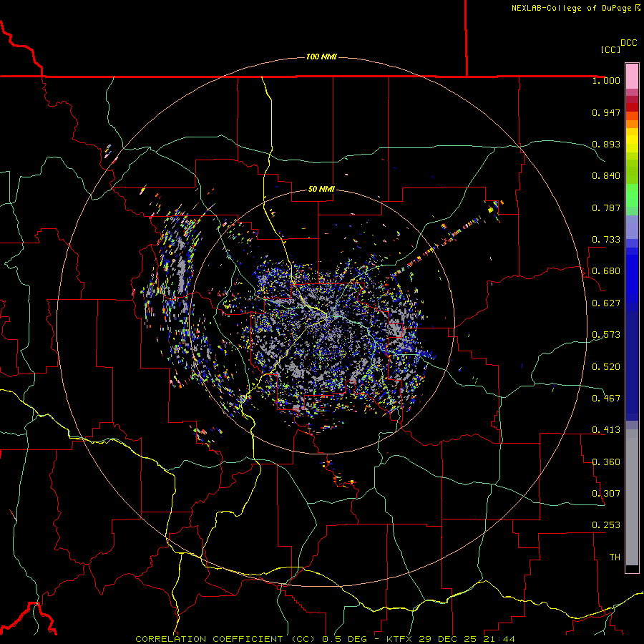Click the 50 NMI range ring label
This screenshot has height=644, width=644.
[321, 189]
